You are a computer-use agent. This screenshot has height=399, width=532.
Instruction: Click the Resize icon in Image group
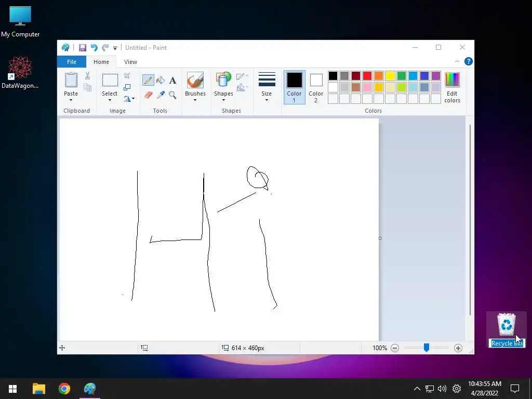127,87
